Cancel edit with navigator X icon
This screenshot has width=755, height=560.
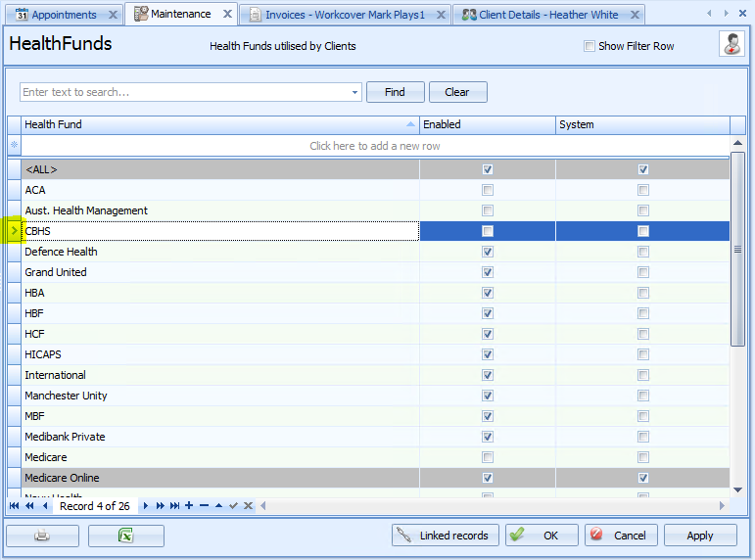click(248, 505)
